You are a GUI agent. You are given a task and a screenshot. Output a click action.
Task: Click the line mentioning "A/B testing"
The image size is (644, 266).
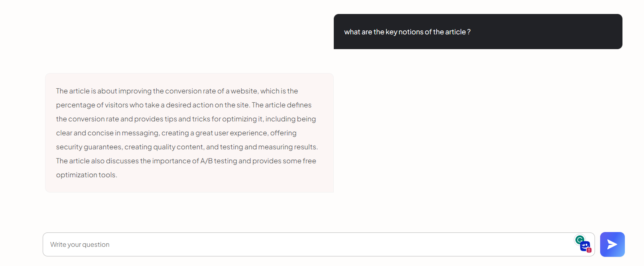(186, 161)
